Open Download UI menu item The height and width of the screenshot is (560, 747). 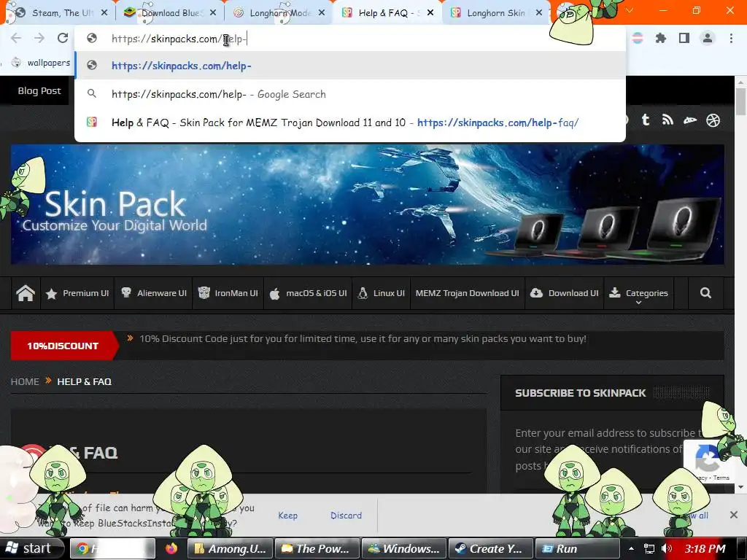tap(565, 293)
